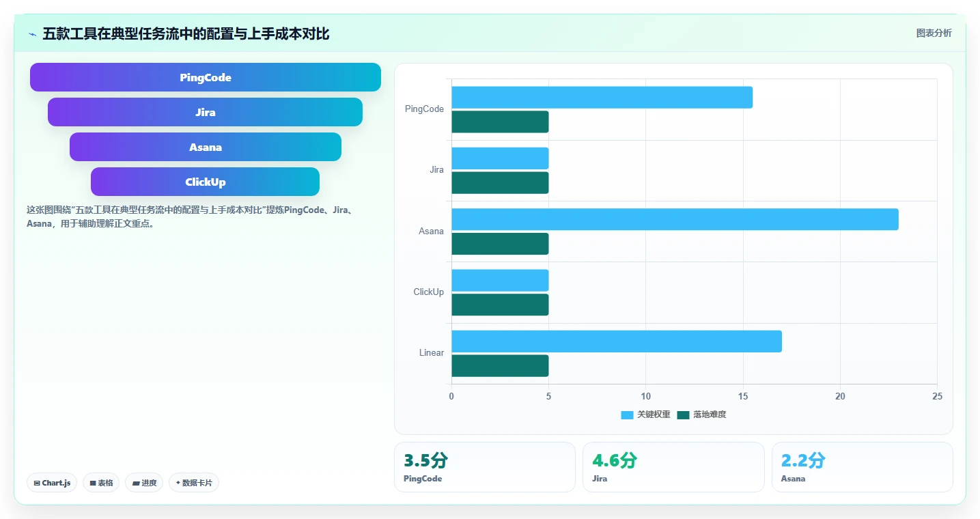This screenshot has height=519, width=980.
Task: Click the Jira 关键权重 light blue bar
Action: [500, 158]
